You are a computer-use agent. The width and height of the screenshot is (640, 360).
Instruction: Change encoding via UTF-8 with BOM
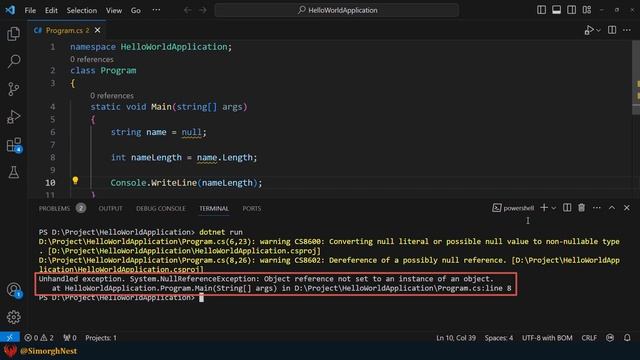tap(547, 338)
